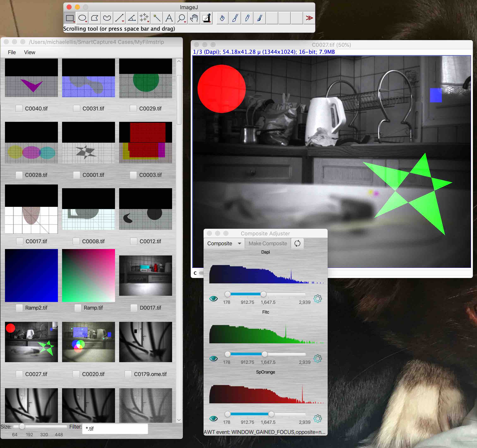Choose the Angle tool
The height and width of the screenshot is (448, 477).
tap(132, 18)
